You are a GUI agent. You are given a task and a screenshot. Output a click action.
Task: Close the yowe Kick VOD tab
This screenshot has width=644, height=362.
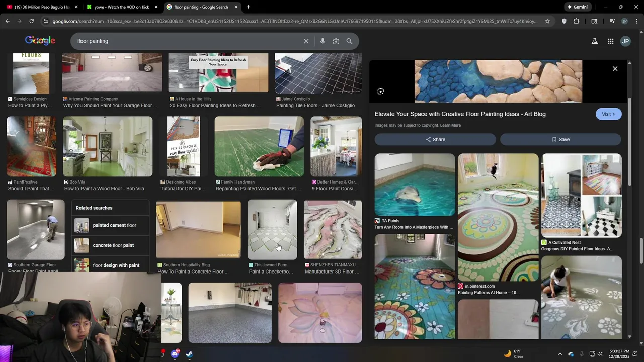156,7
